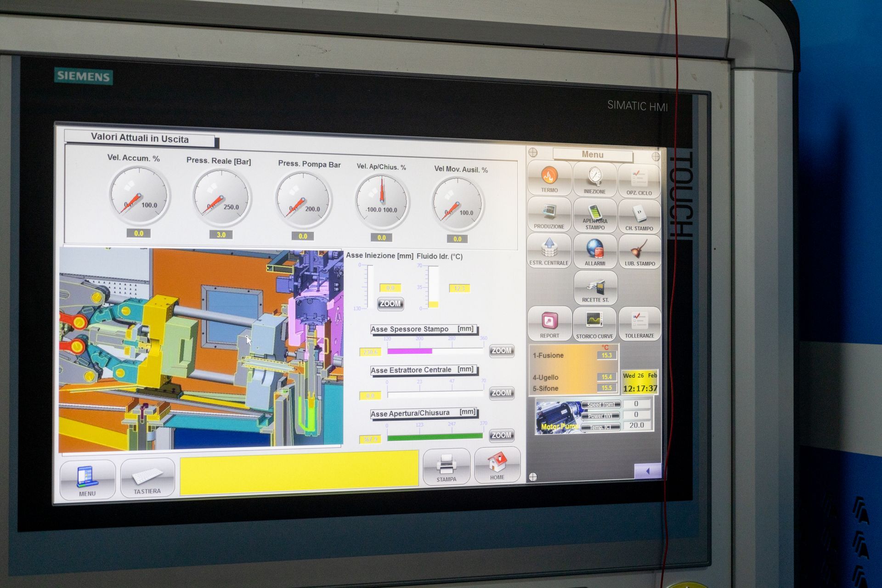The image size is (882, 588).
Task: Open LUB. STAMPO lubrication settings
Action: click(x=639, y=252)
